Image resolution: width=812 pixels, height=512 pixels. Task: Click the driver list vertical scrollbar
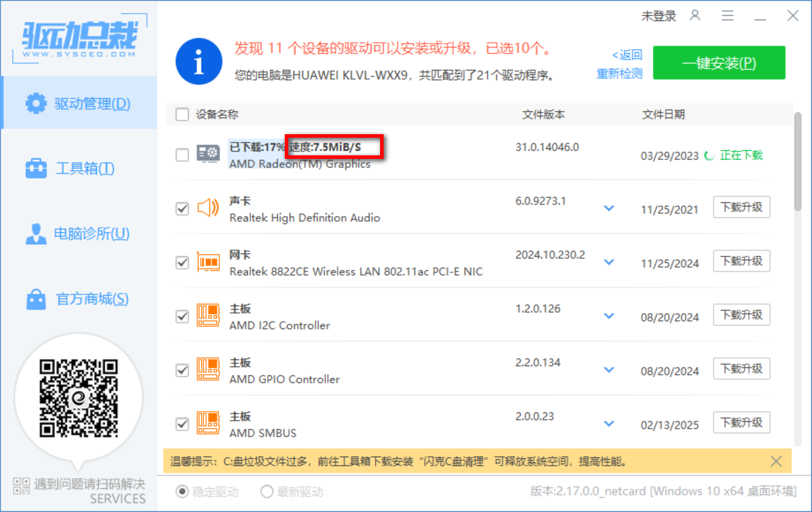click(798, 161)
